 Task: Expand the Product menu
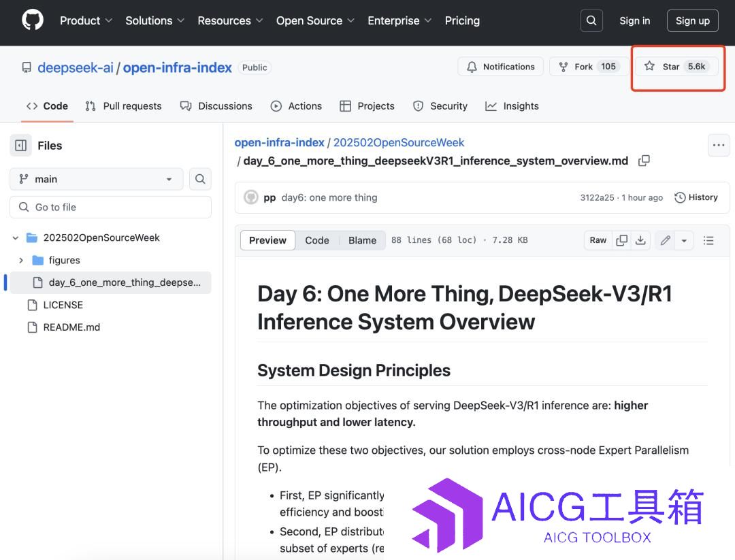pyautogui.click(x=86, y=20)
